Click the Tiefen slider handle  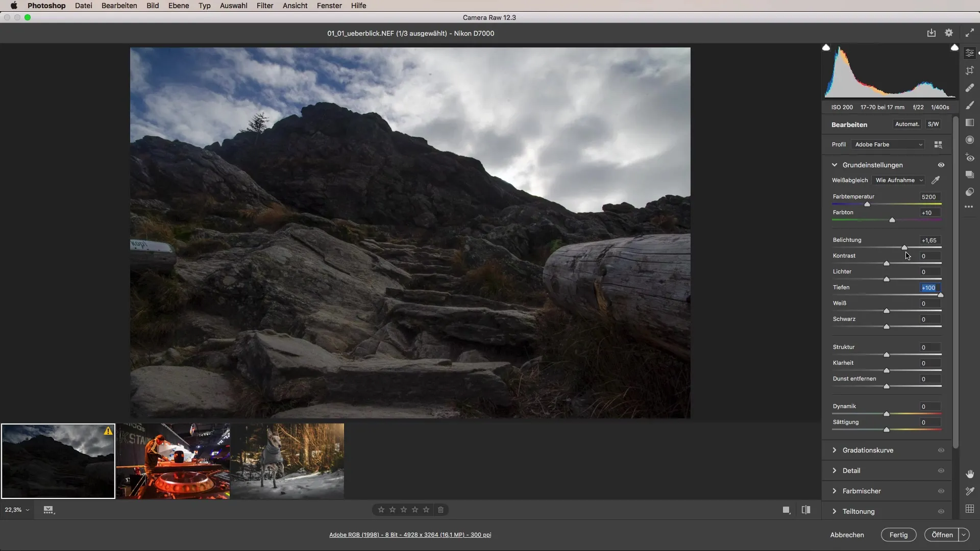pyautogui.click(x=940, y=295)
